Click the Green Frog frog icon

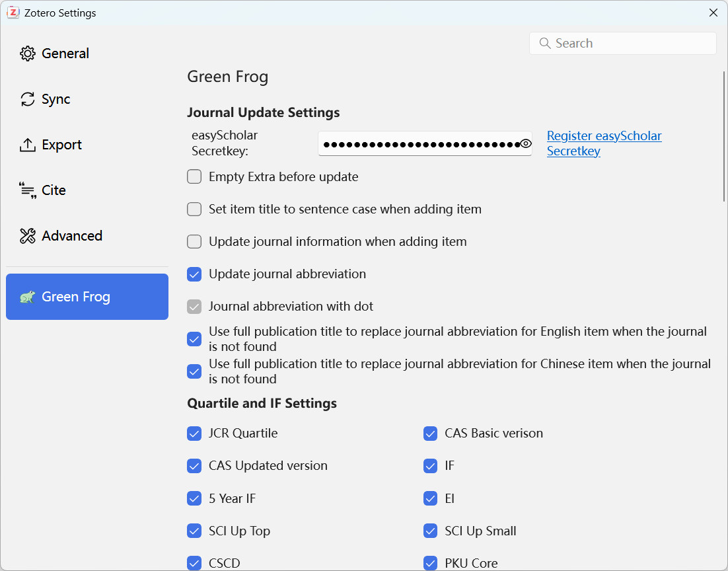click(27, 297)
